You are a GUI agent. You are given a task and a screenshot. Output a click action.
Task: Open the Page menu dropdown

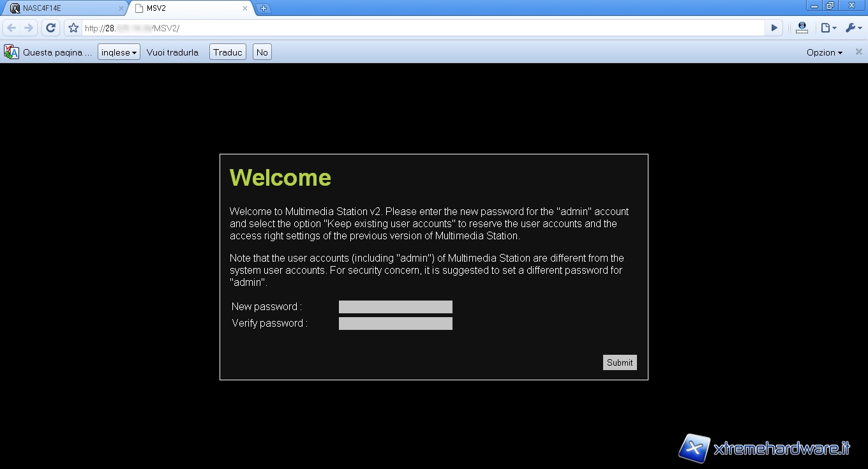pyautogui.click(x=828, y=28)
